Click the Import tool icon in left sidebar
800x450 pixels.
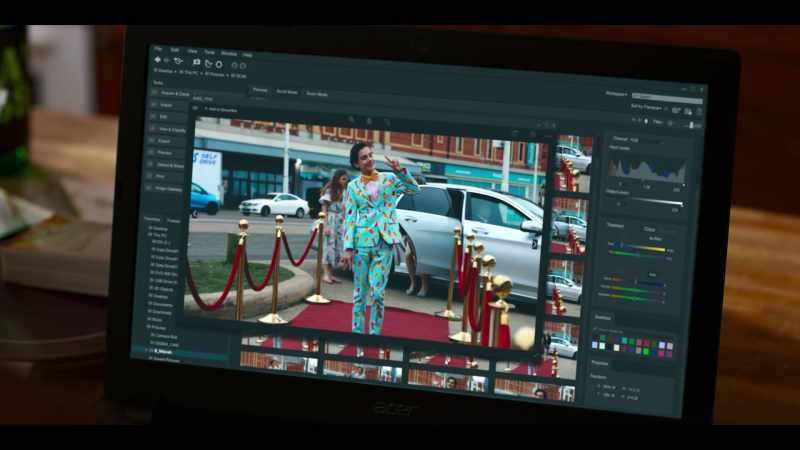click(155, 105)
